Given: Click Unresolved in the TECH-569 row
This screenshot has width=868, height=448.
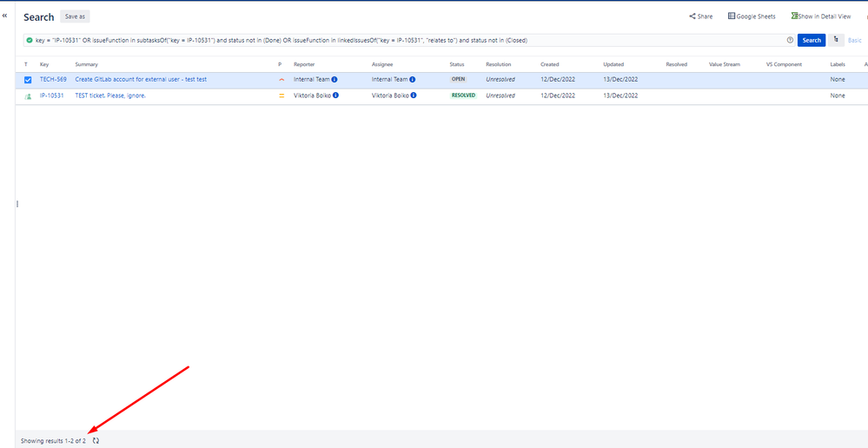Looking at the screenshot, I should coord(500,79).
